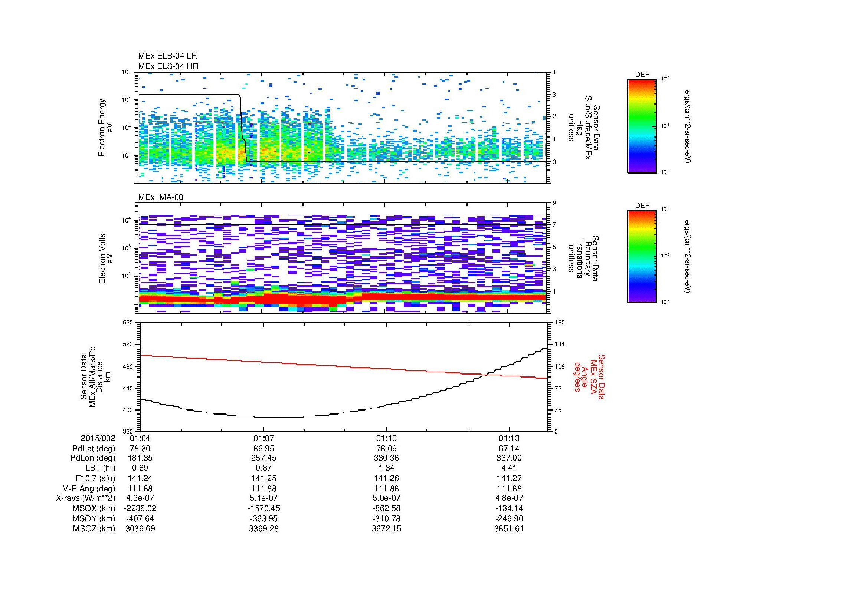Click MSOX value -134.14

click(x=509, y=508)
